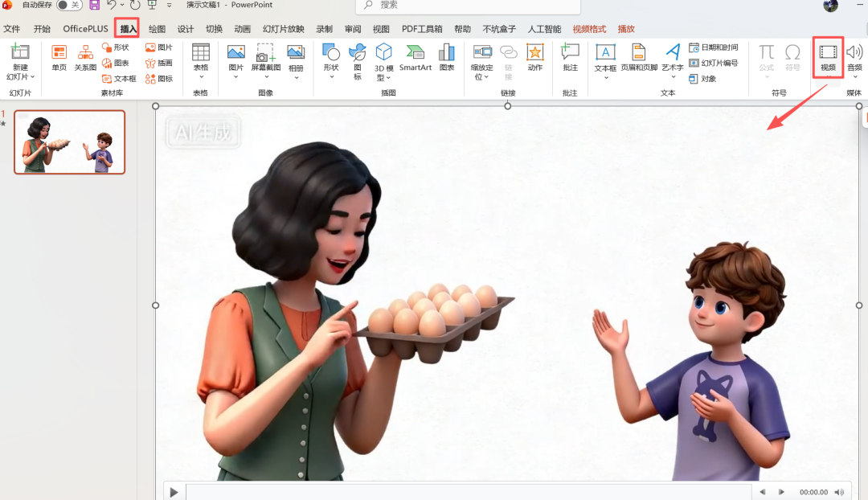The width and height of the screenshot is (868, 500).
Task: Expand the screenshot (屏幕截图) dropdown
Action: click(265, 77)
